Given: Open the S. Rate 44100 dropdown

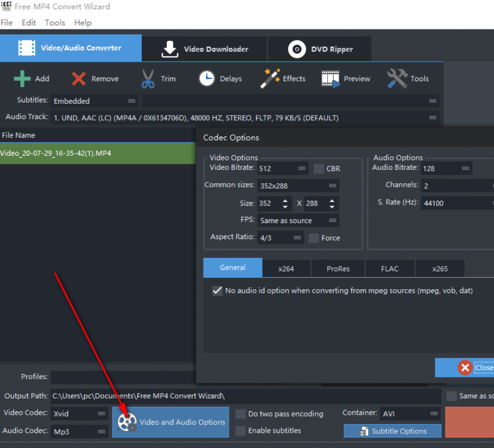Looking at the screenshot, I should pos(457,203).
